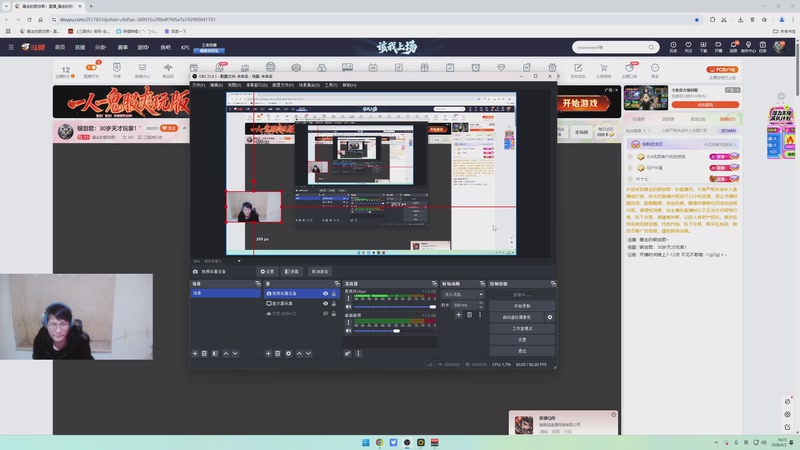
Task: Lock the video capture device source
Action: click(334, 293)
